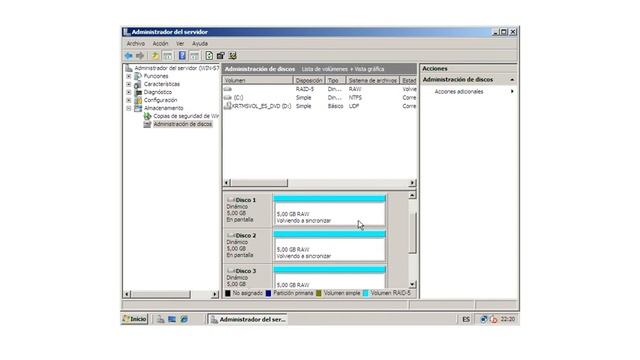Select the Características node icon
This screenshot has width=640, height=360.
pyautogui.click(x=138, y=84)
